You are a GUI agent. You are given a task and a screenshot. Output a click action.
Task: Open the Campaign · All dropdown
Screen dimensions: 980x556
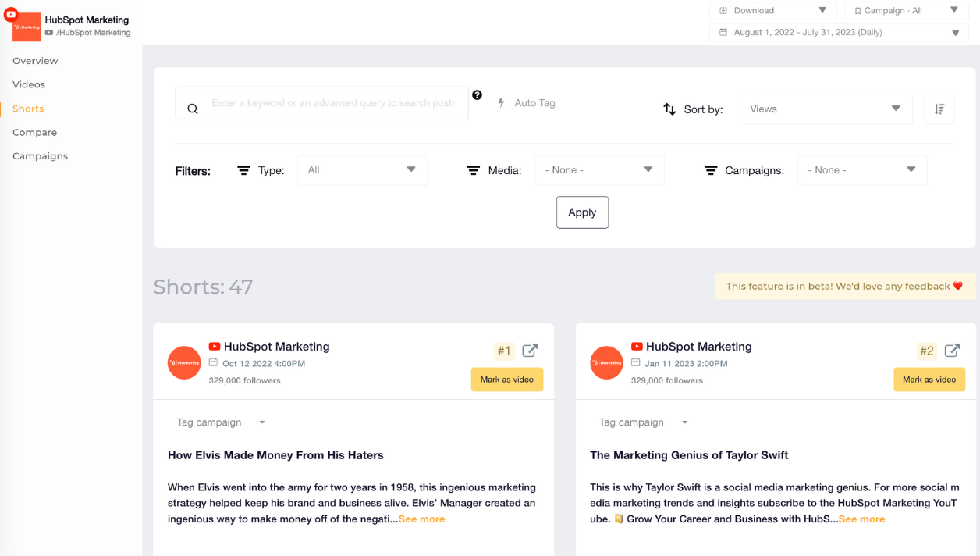[x=906, y=11]
